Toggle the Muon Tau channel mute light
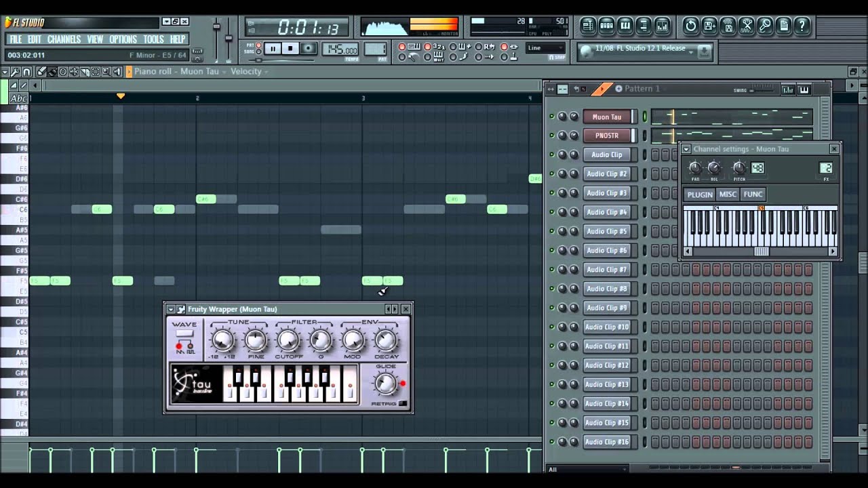 (551, 117)
